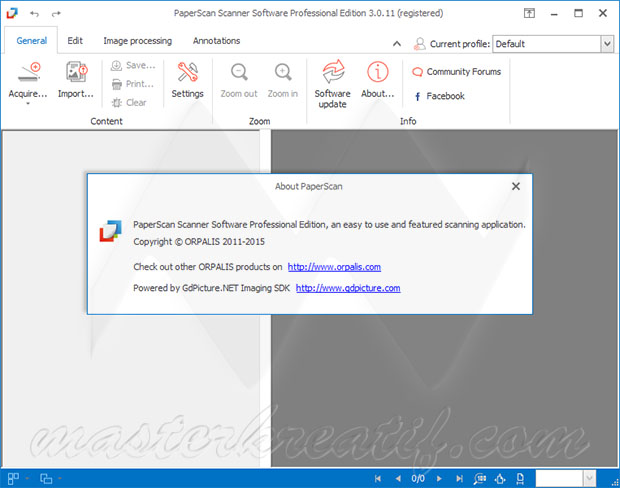Click the pan/move icon in status bar
Screen dimensions: 620x488
tap(500, 479)
